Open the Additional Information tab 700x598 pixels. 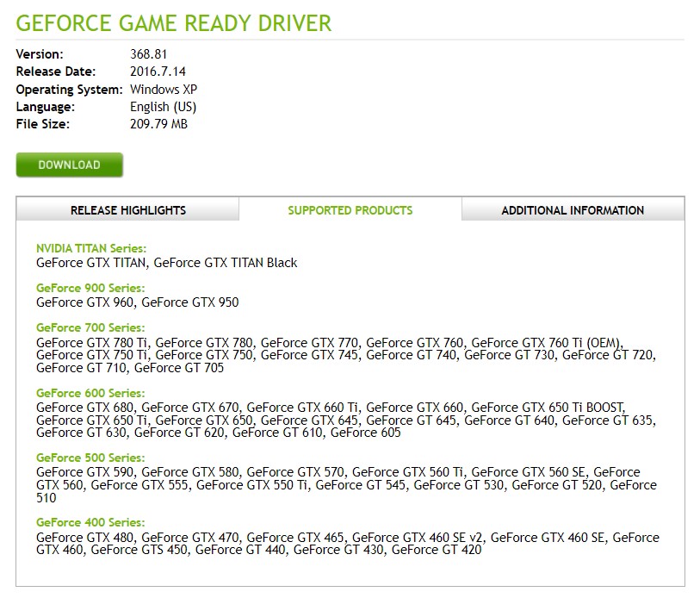pos(573,210)
